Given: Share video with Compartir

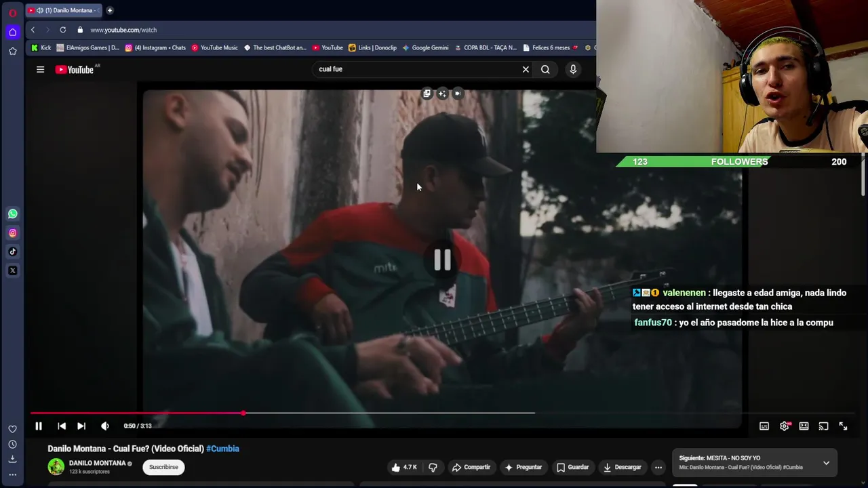Looking at the screenshot, I should (471, 467).
